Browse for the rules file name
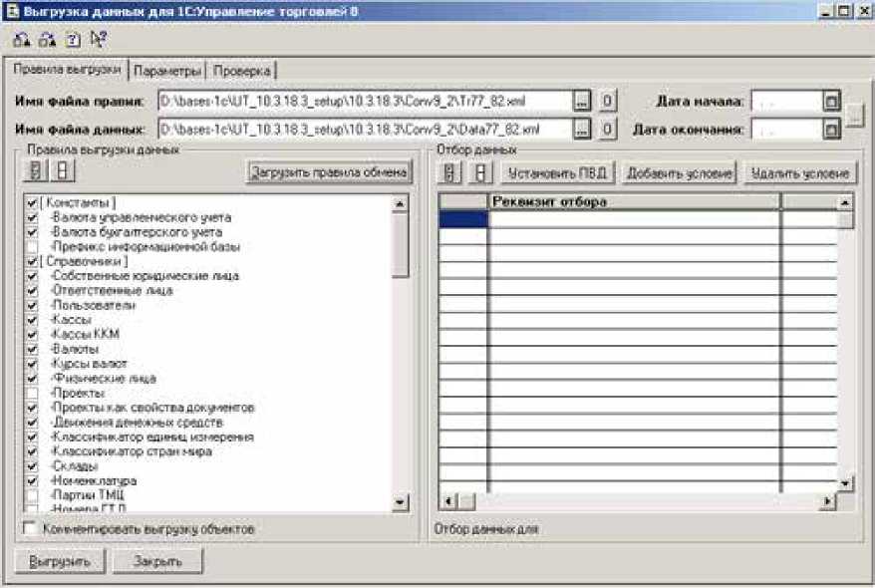 coord(582,101)
